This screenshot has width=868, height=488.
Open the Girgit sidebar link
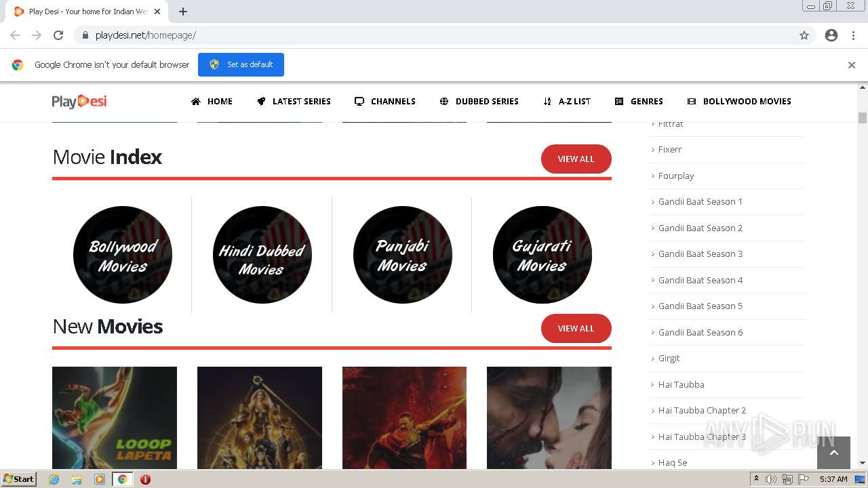click(x=669, y=358)
